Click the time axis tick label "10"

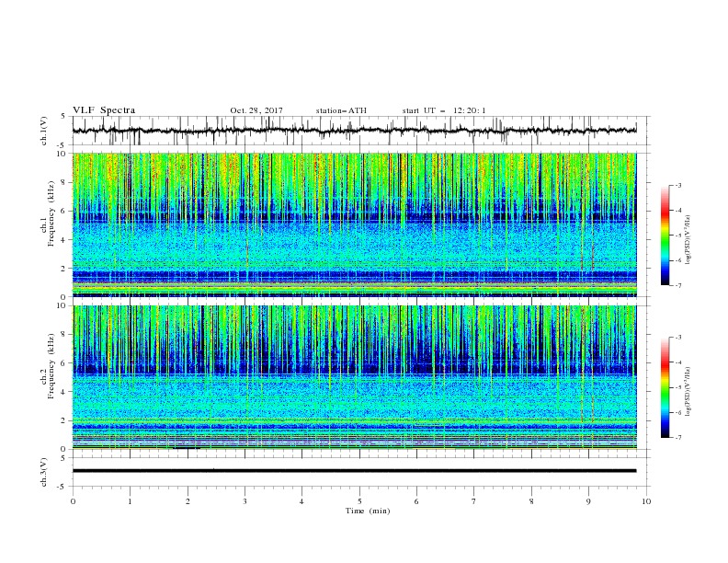point(646,501)
